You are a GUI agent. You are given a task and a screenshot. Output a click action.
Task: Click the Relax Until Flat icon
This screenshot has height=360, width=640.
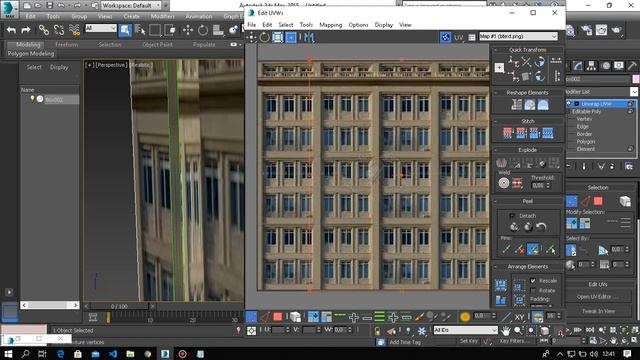pos(530,105)
